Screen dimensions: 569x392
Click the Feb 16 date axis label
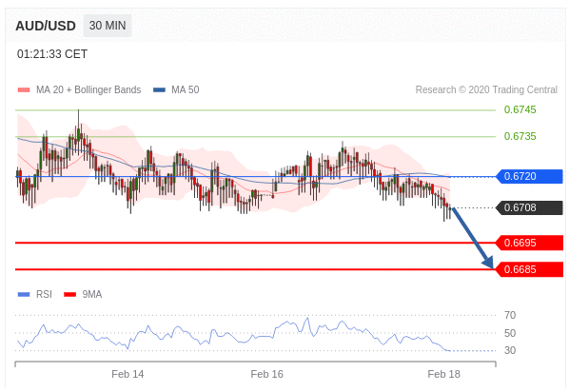[266, 374]
